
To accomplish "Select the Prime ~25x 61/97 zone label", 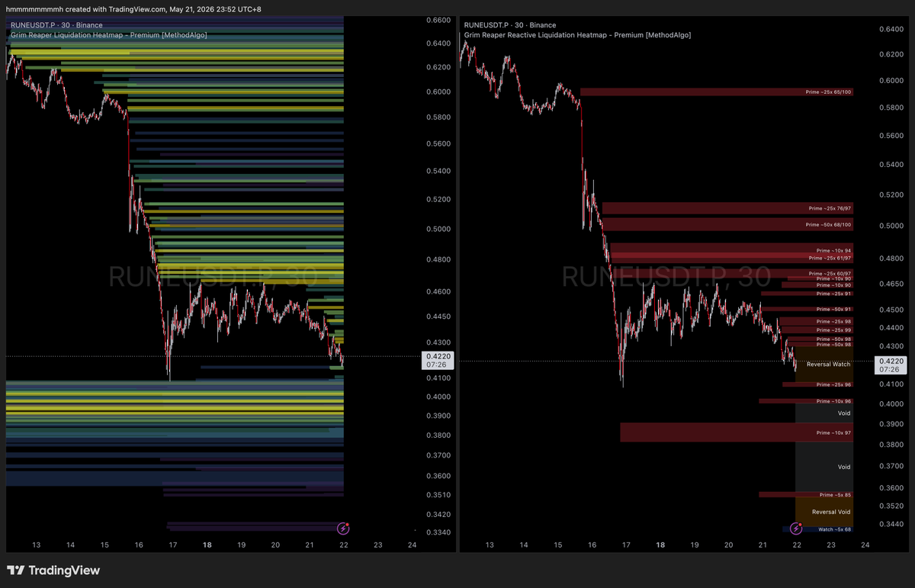I will [830, 259].
